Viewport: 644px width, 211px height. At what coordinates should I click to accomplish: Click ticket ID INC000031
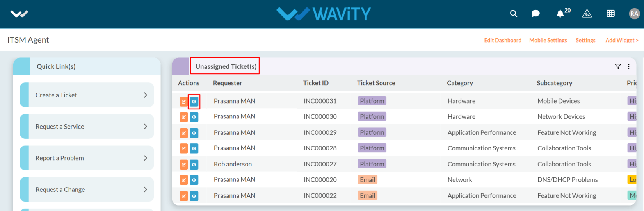pos(320,101)
